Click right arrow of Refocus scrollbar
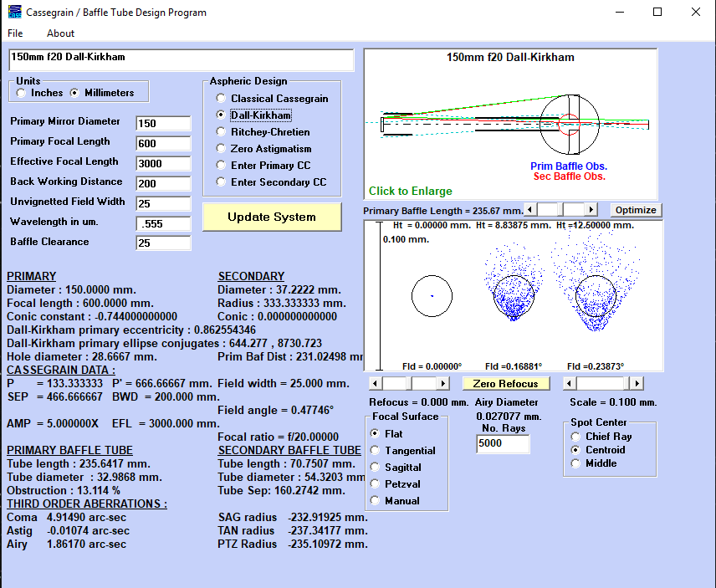Image resolution: width=716 pixels, height=588 pixels. (x=442, y=383)
